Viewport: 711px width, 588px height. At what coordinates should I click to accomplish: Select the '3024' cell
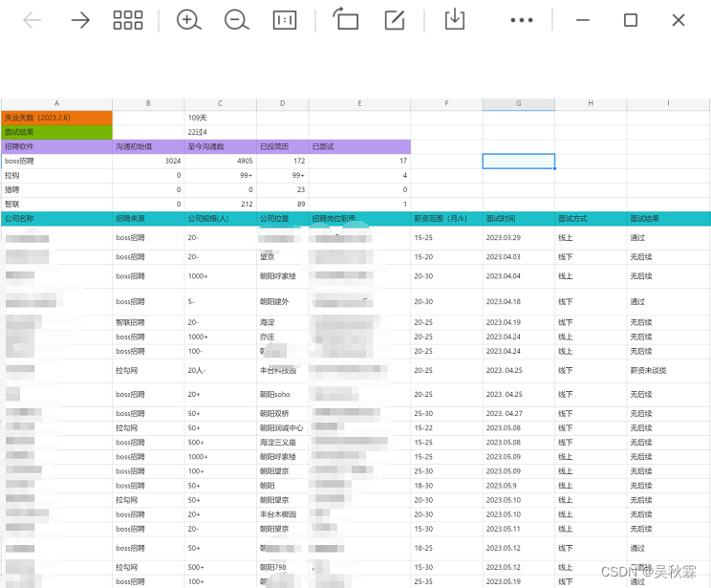[x=148, y=161]
